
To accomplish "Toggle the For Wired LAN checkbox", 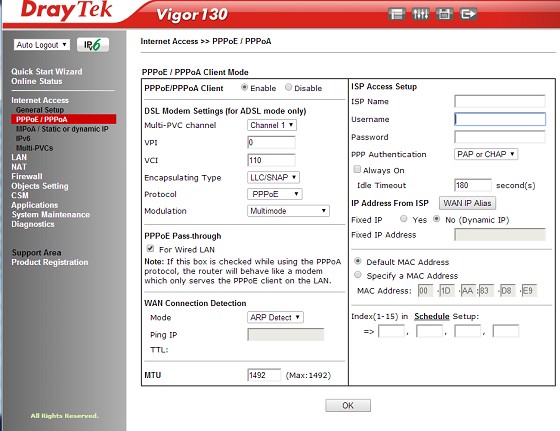I will point(150,249).
